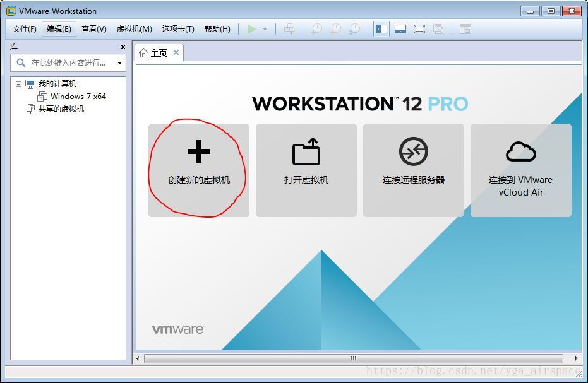This screenshot has height=383, width=588.
Task: Click Send Ctrl+Alt+Del toolbar icon
Action: tap(289, 29)
